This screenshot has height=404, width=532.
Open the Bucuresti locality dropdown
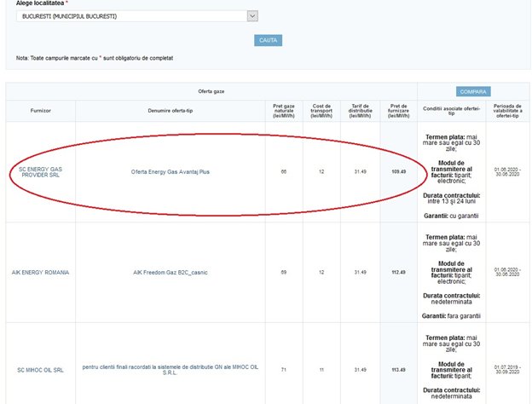[x=128, y=16]
